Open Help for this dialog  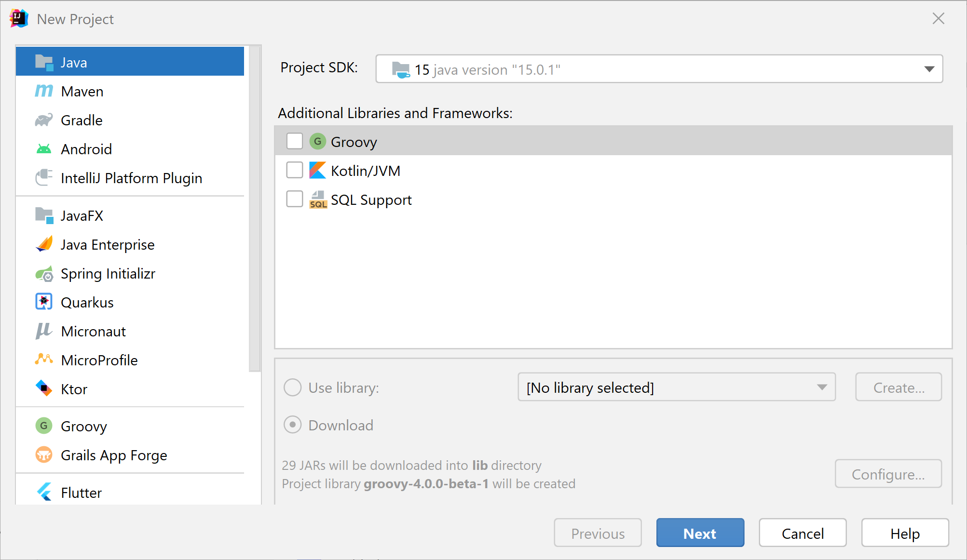(x=905, y=533)
